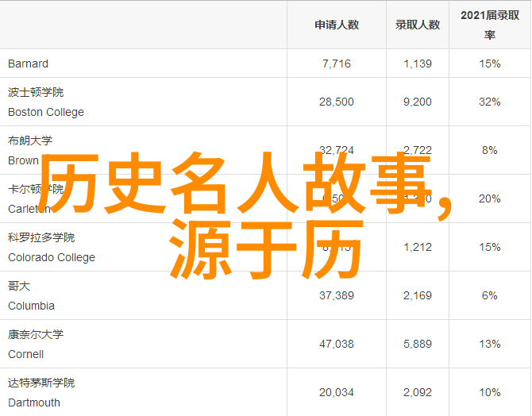Image resolution: width=532 pixels, height=416 pixels.
Task: Select the 布朗大学 Chinese name text
Action: point(30,141)
